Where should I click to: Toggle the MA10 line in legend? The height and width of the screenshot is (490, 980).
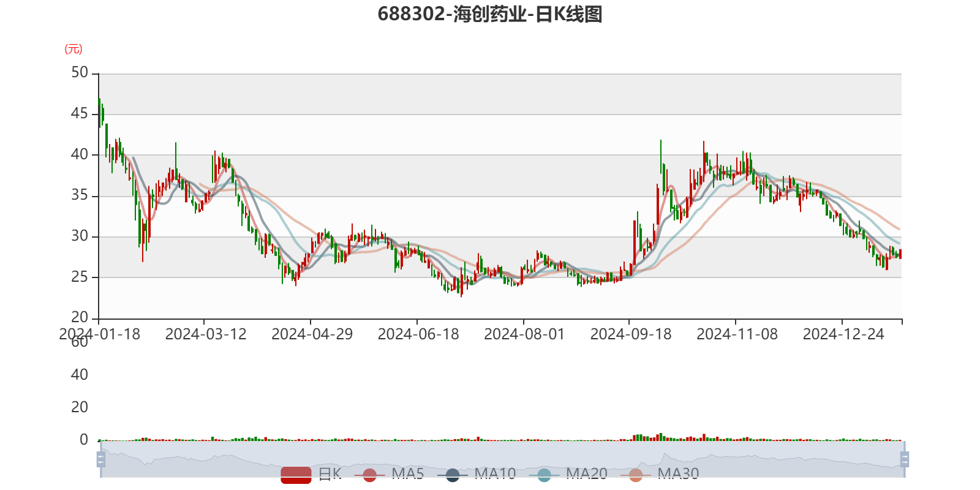click(x=477, y=474)
